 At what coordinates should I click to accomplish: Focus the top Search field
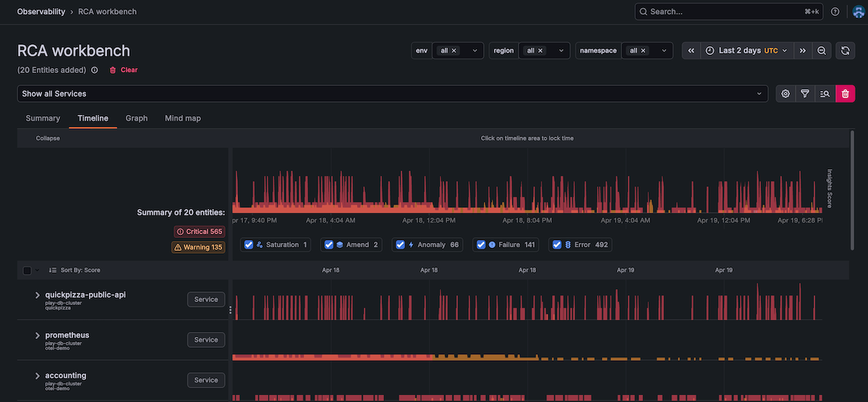pyautogui.click(x=731, y=12)
